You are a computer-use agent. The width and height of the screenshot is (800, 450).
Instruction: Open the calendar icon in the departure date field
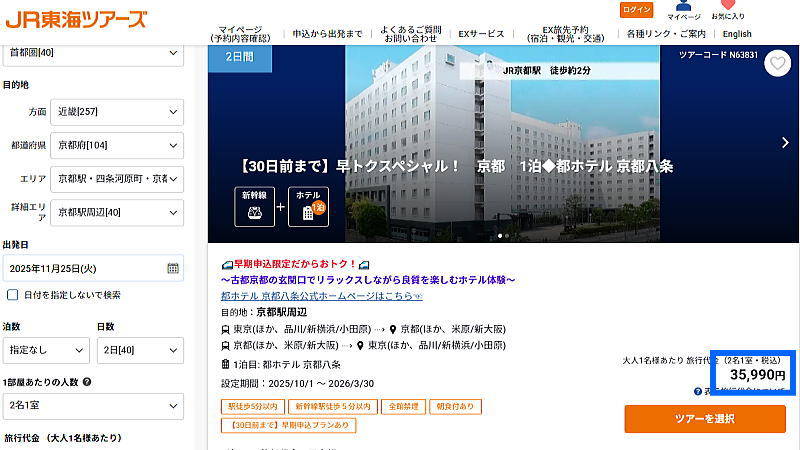[173, 268]
